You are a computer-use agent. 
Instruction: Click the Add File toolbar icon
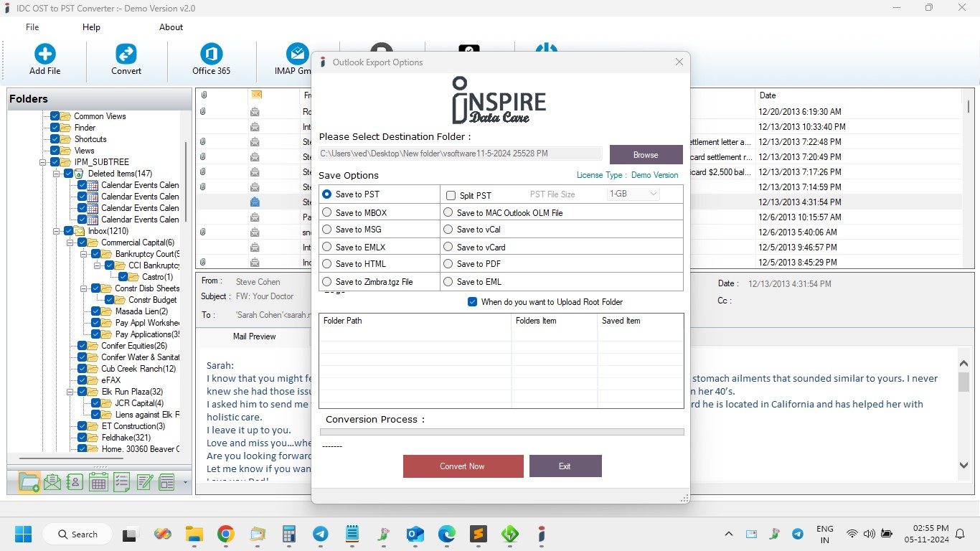pos(45,54)
